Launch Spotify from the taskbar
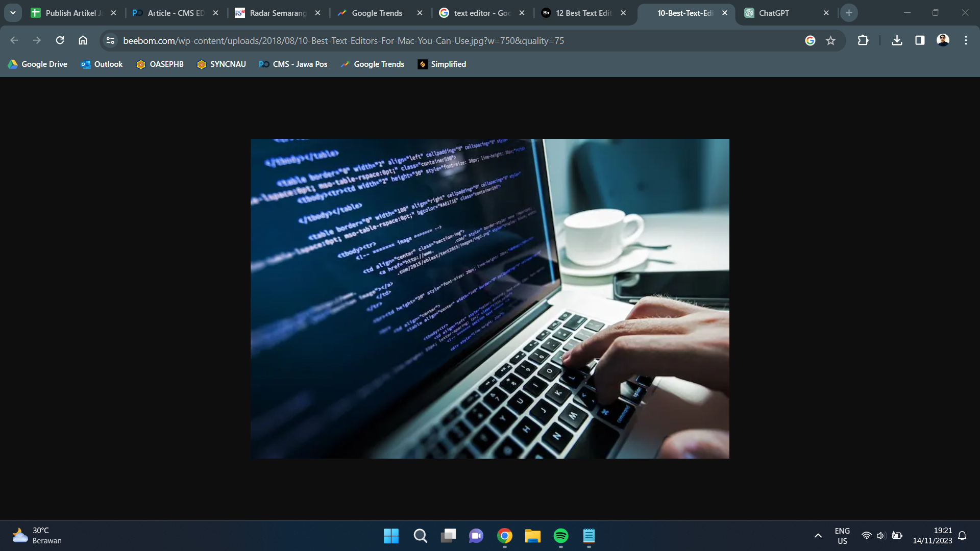Image resolution: width=980 pixels, height=551 pixels. pyautogui.click(x=561, y=536)
